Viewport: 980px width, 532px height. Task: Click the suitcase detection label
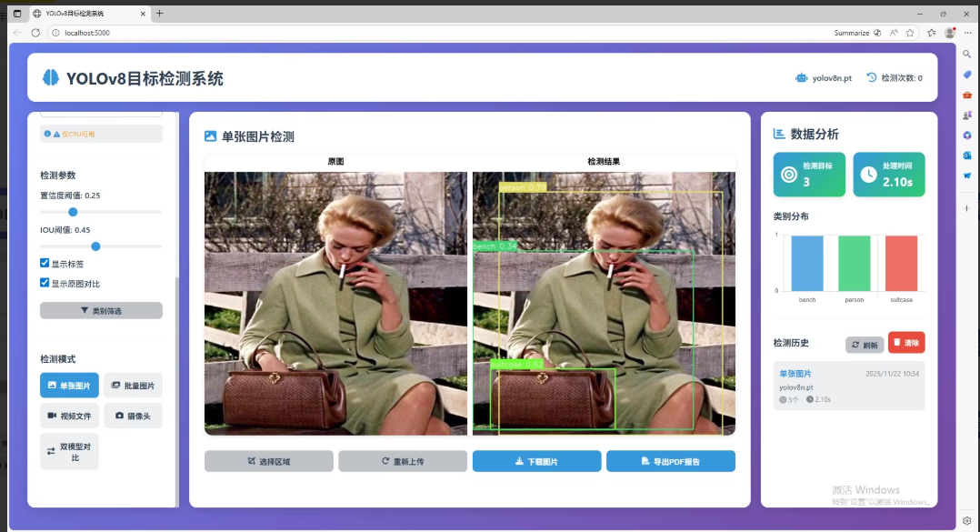pyautogui.click(x=517, y=364)
